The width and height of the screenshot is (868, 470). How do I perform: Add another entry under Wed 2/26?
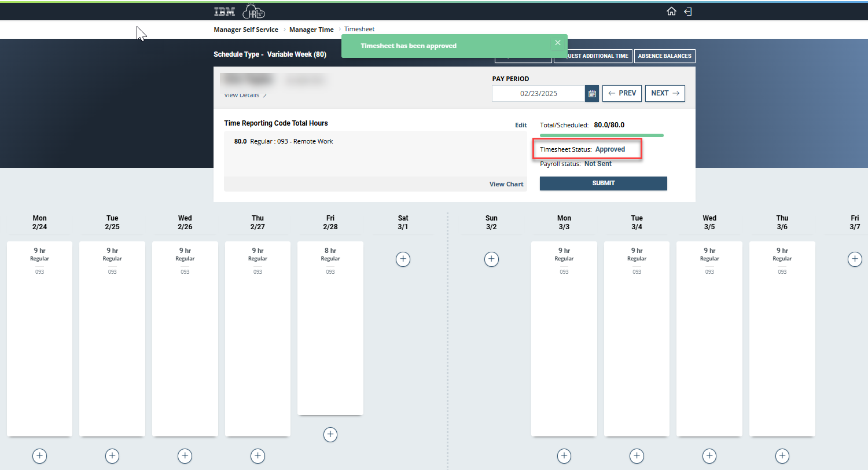(x=185, y=456)
